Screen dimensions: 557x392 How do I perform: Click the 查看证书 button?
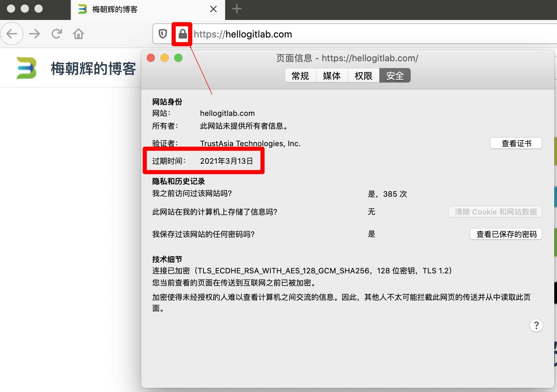point(516,143)
